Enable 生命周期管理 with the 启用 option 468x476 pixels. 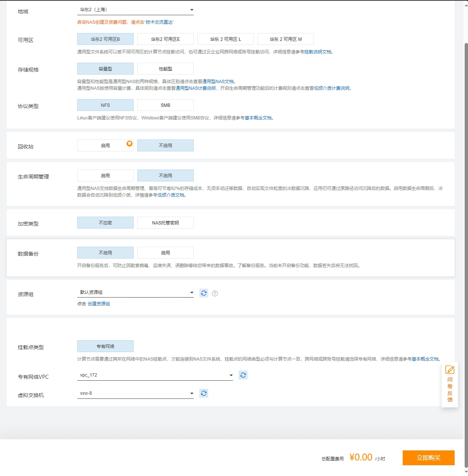point(105,175)
